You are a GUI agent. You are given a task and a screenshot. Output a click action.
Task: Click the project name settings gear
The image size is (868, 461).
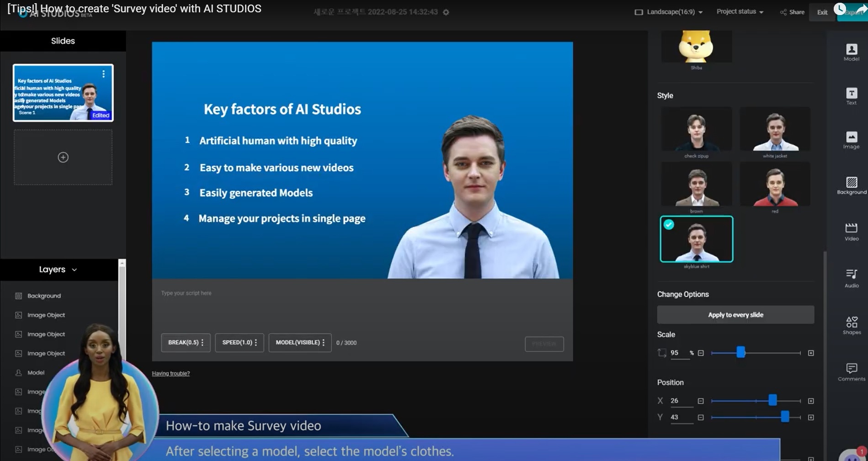pyautogui.click(x=446, y=12)
